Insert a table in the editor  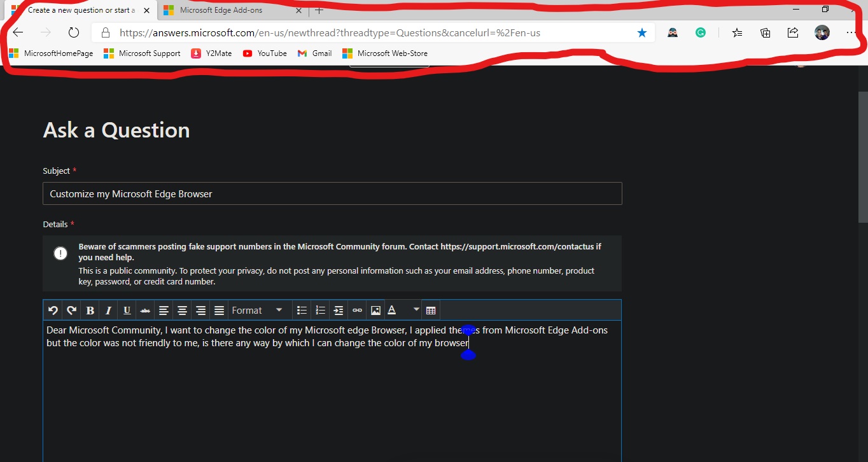(x=431, y=311)
